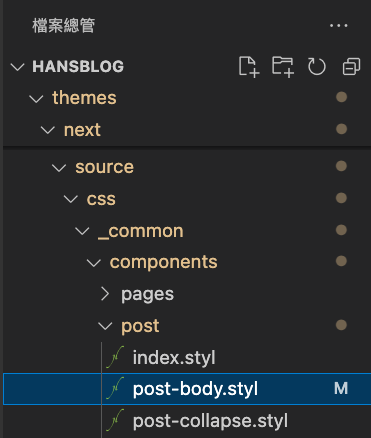The width and height of the screenshot is (371, 438).
Task: Collapse the post folder chevron
Action: click(x=105, y=326)
